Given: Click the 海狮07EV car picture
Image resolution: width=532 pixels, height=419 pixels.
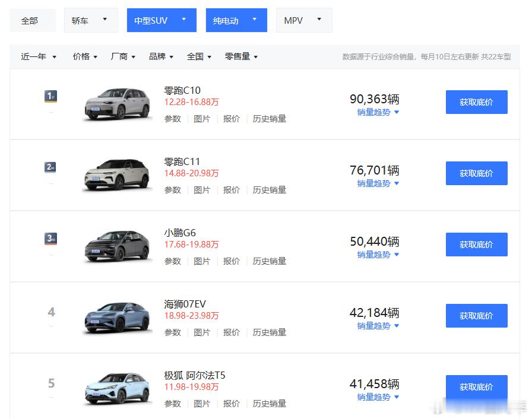Looking at the screenshot, I should [x=117, y=317].
